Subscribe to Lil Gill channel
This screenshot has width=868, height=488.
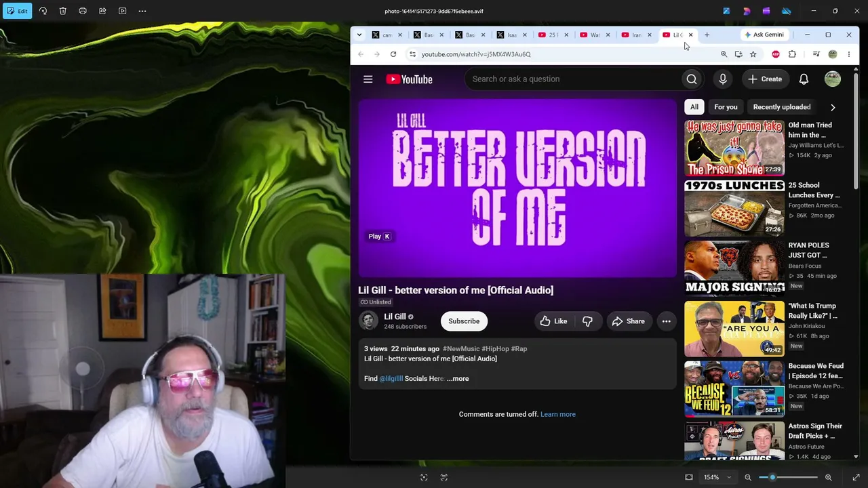[464, 321]
